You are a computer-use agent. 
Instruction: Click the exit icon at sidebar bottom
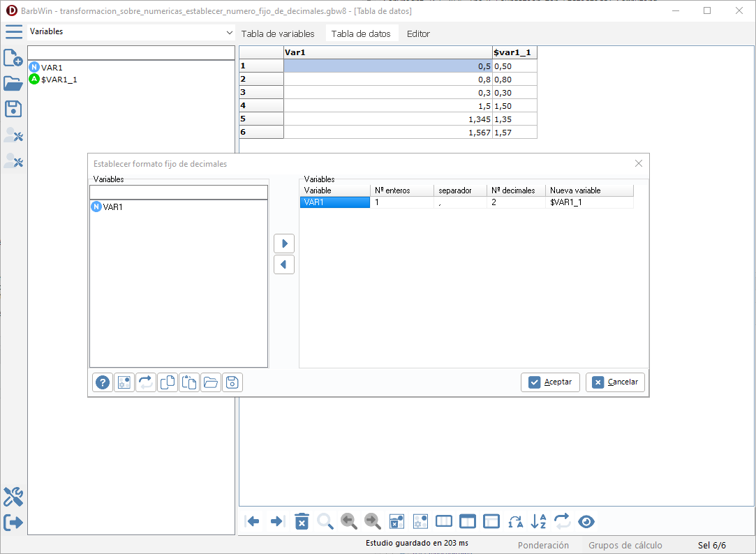click(13, 523)
